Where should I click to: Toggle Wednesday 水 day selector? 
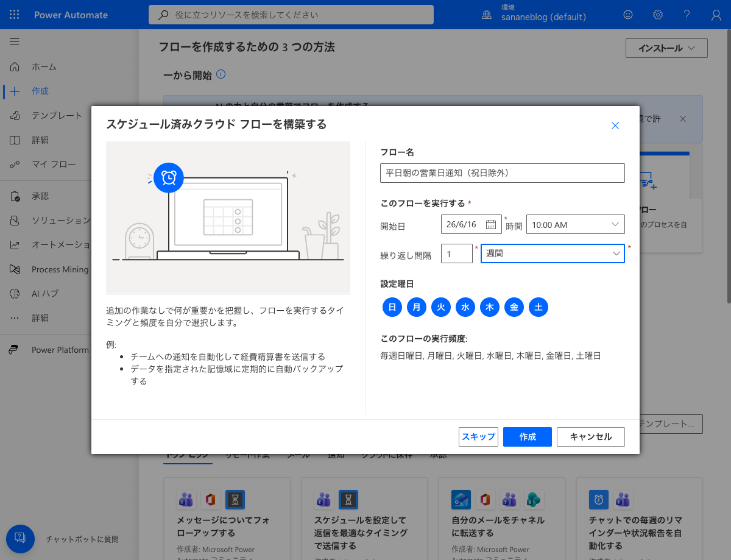[465, 307]
